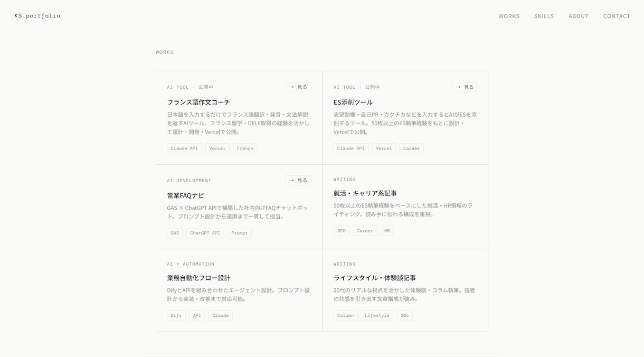Click the French tag

pyautogui.click(x=245, y=148)
